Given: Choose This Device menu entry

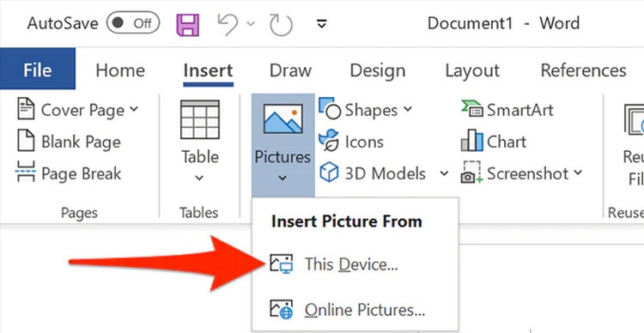Looking at the screenshot, I should 355,264.
